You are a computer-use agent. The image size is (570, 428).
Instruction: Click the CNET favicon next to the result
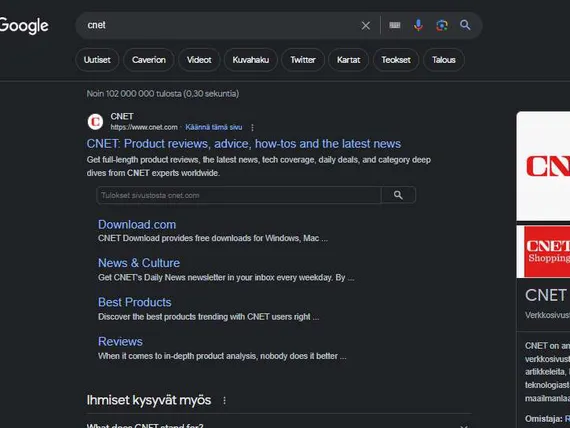point(96,121)
